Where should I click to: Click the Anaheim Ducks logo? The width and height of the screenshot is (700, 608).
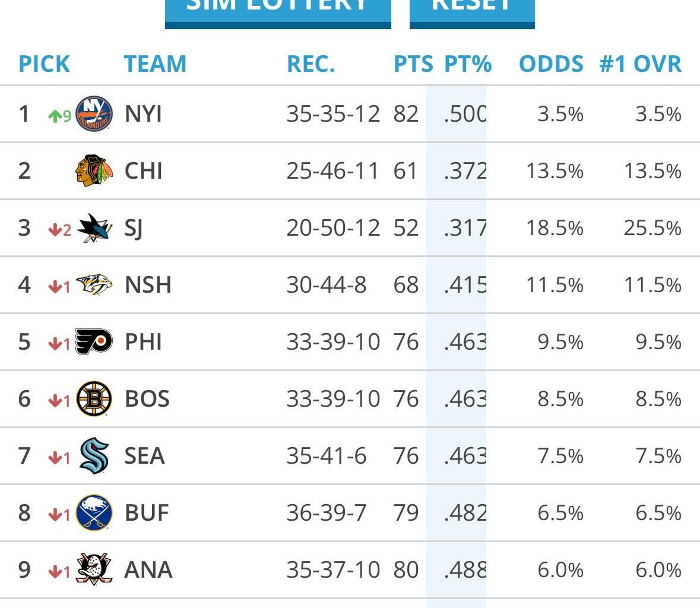[x=94, y=569]
